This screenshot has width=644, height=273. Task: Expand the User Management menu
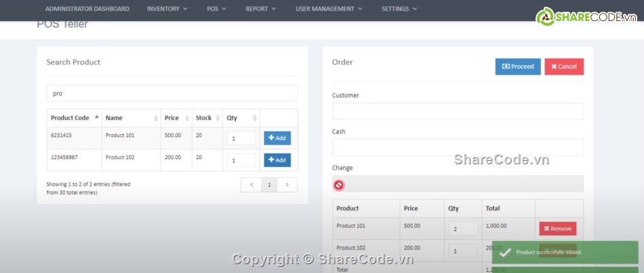329,9
